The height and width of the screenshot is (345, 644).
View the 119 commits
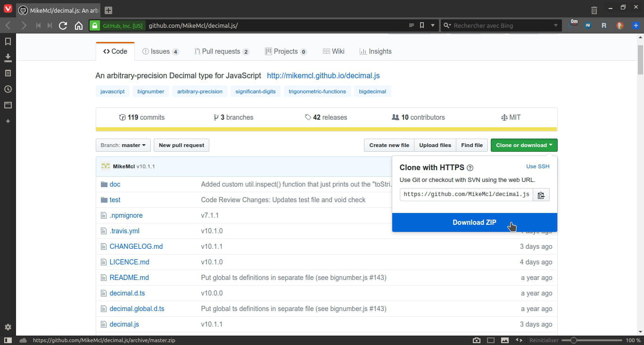tap(142, 117)
